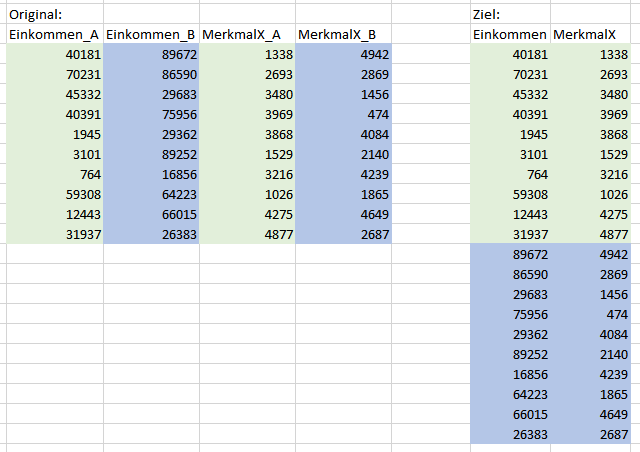Select 40391 in the Einkommen_A column
The image size is (640, 452).
click(x=55, y=114)
